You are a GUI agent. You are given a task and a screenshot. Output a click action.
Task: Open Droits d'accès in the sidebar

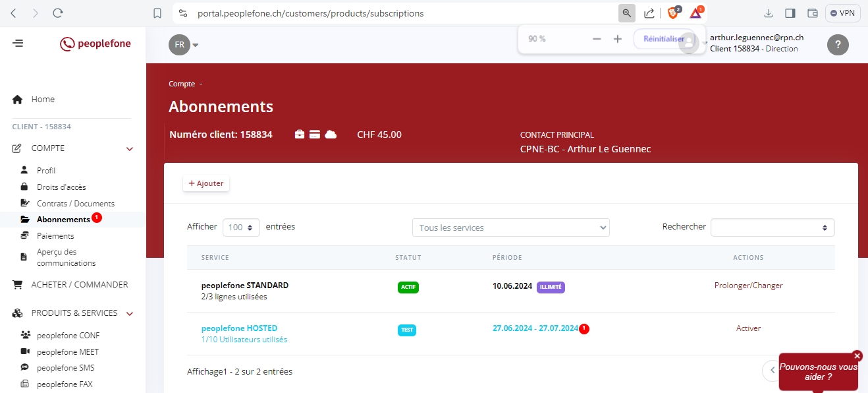(x=61, y=187)
